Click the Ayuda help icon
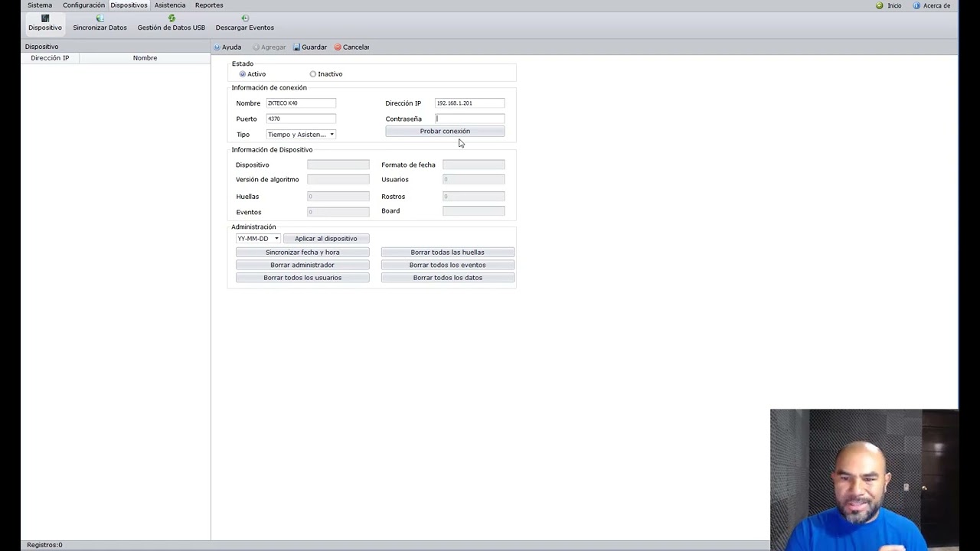 coord(217,47)
